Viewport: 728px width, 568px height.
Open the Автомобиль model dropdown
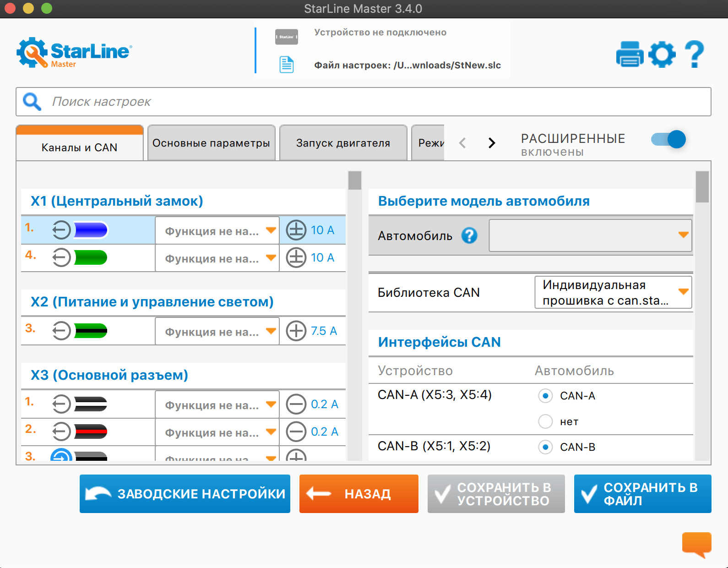coord(590,235)
